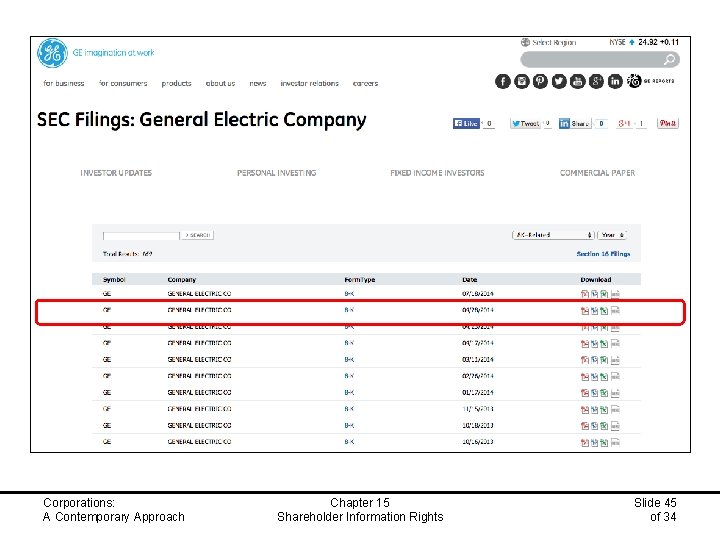720x540 pixels.
Task: Download Excel file for 07/18/2014 filing
Action: click(604, 294)
